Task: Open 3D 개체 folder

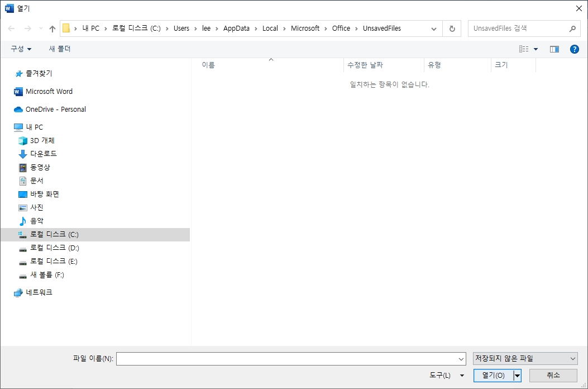Action: 36,141
